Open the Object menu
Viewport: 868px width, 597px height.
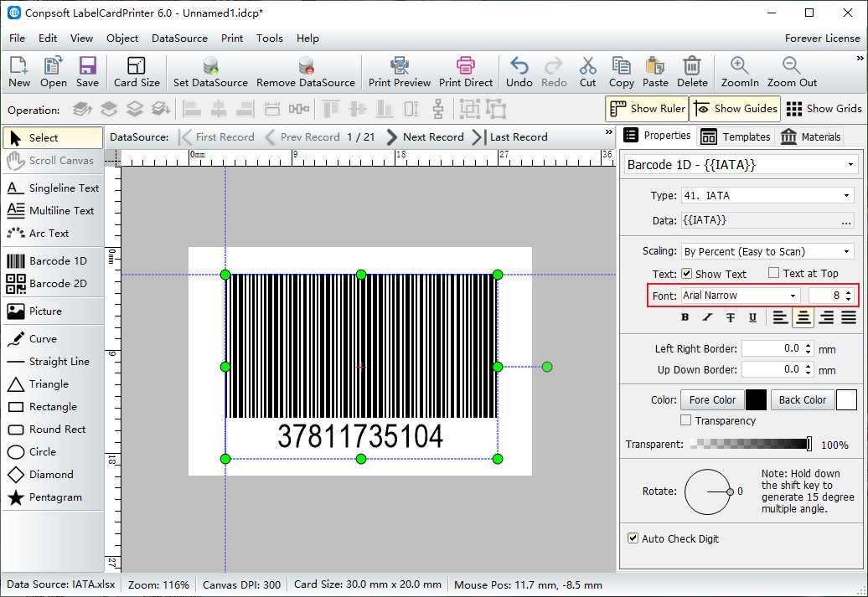pos(122,39)
